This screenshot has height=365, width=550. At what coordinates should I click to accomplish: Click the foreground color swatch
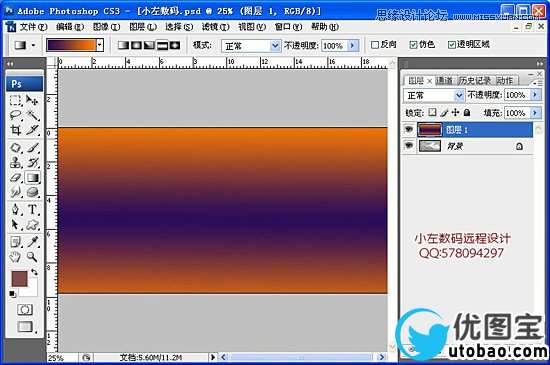[x=19, y=279]
